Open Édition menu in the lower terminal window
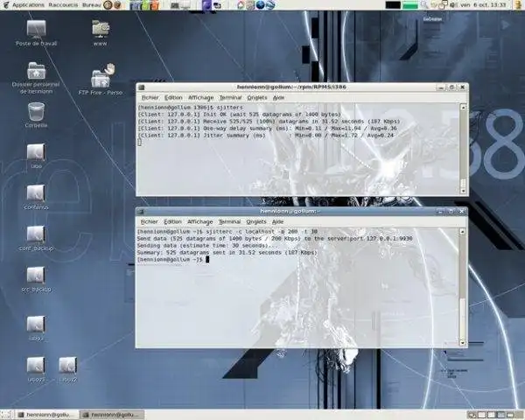 coord(172,221)
